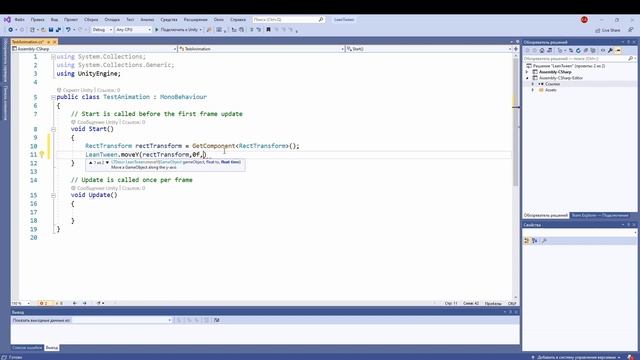Viewport: 640px width, 360px height.
Task: Toggle the Preview Selected Items button
Action: point(618,51)
